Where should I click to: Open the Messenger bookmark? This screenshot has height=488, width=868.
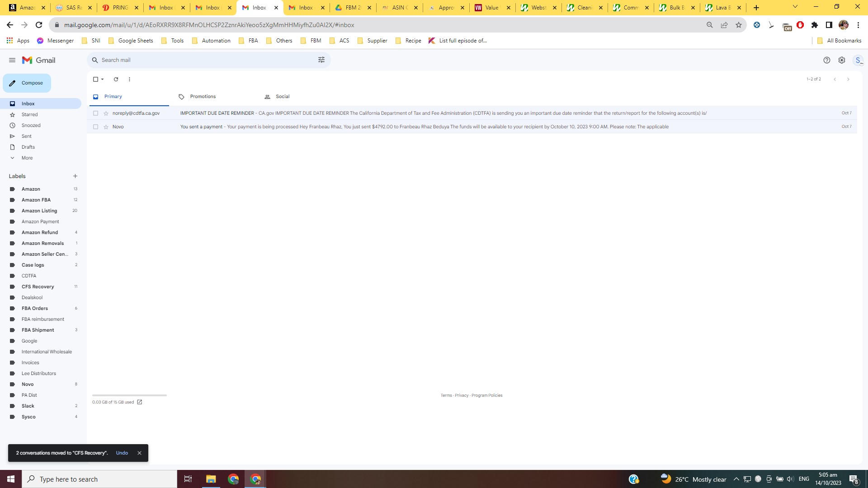pyautogui.click(x=55, y=41)
